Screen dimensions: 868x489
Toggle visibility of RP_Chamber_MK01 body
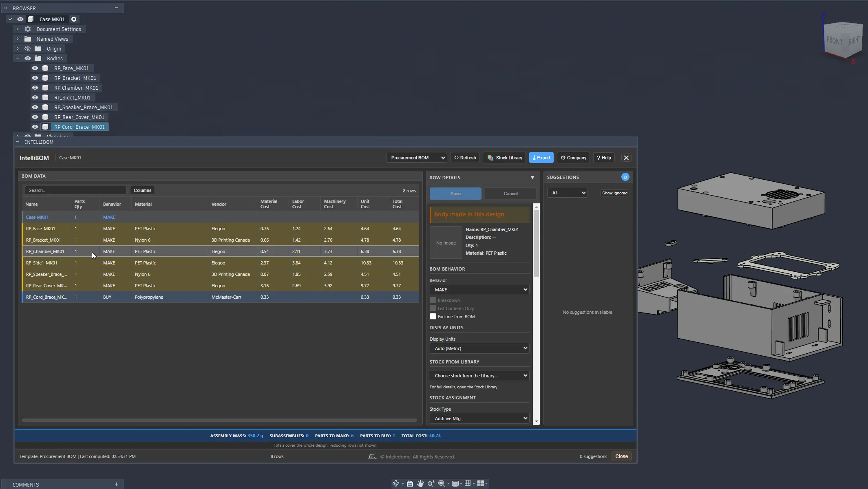pyautogui.click(x=35, y=88)
